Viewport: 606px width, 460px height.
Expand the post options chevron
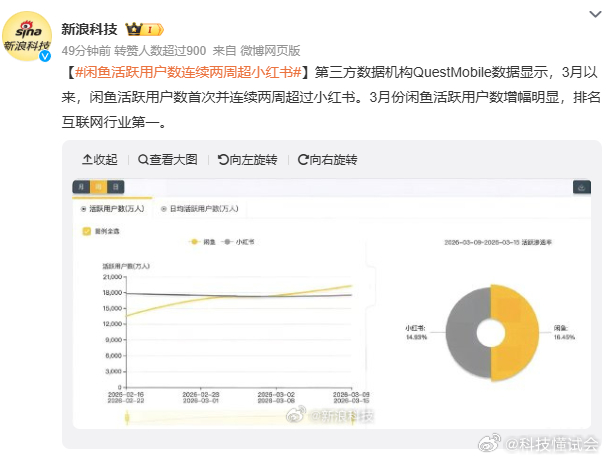pyautogui.click(x=595, y=14)
